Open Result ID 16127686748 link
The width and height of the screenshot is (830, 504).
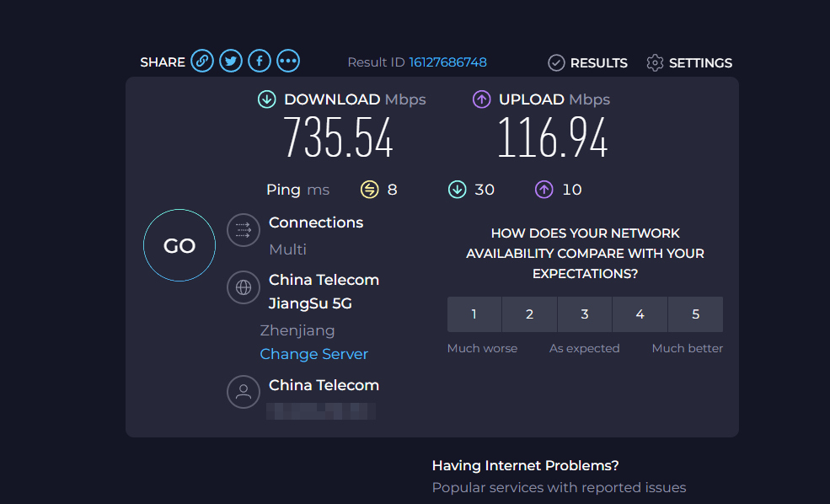pos(448,62)
